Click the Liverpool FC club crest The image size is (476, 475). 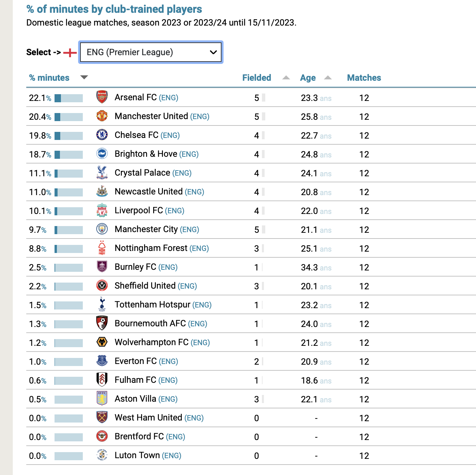(102, 210)
